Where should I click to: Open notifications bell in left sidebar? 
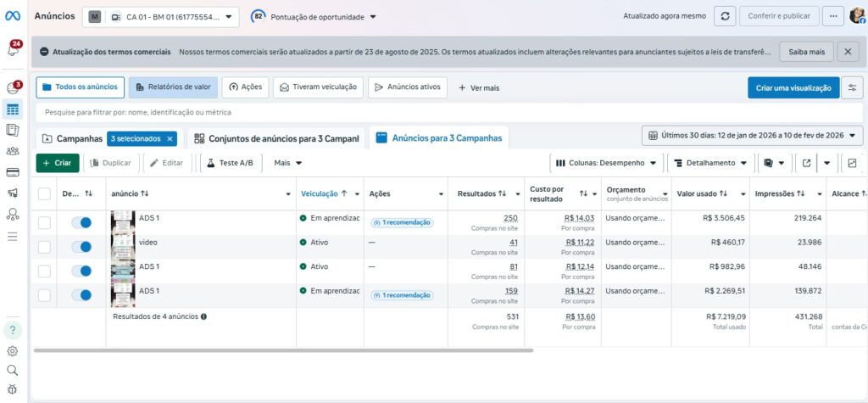coord(13,50)
